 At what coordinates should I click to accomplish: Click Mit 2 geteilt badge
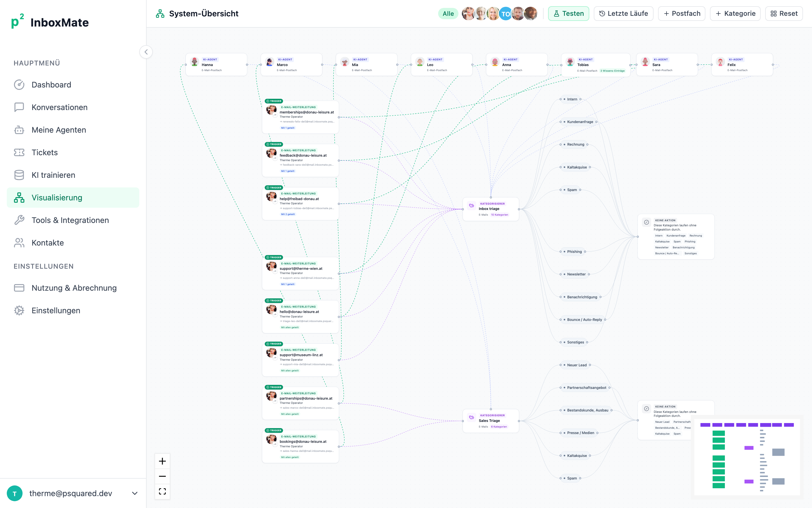[288, 214]
